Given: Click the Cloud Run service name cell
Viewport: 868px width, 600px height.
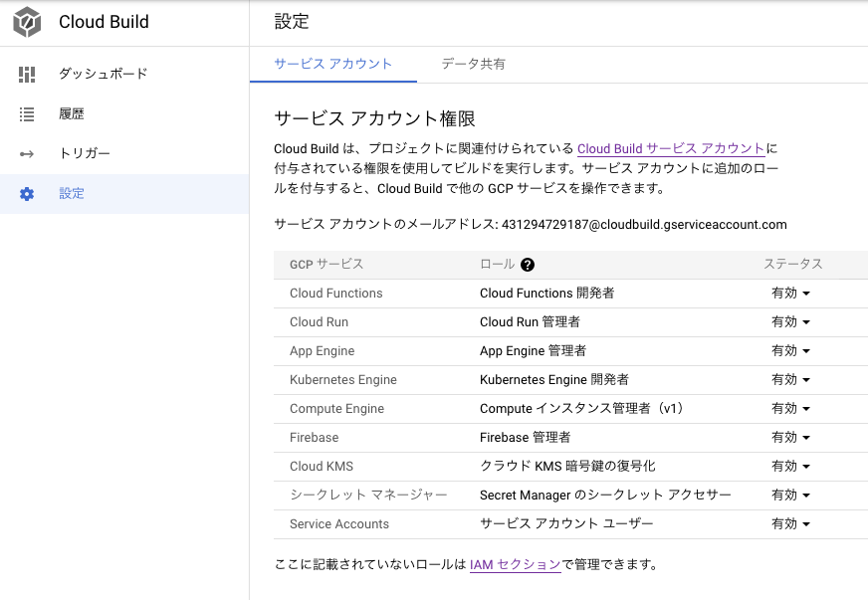Looking at the screenshot, I should click(319, 322).
